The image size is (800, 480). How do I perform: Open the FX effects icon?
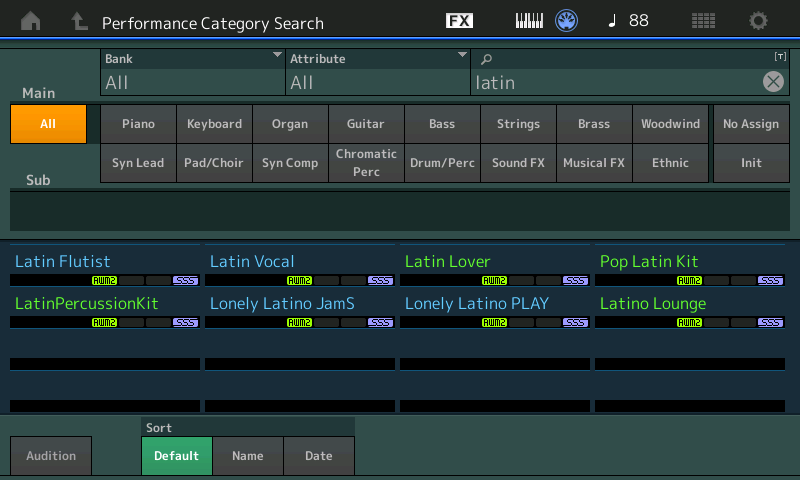pos(459,21)
